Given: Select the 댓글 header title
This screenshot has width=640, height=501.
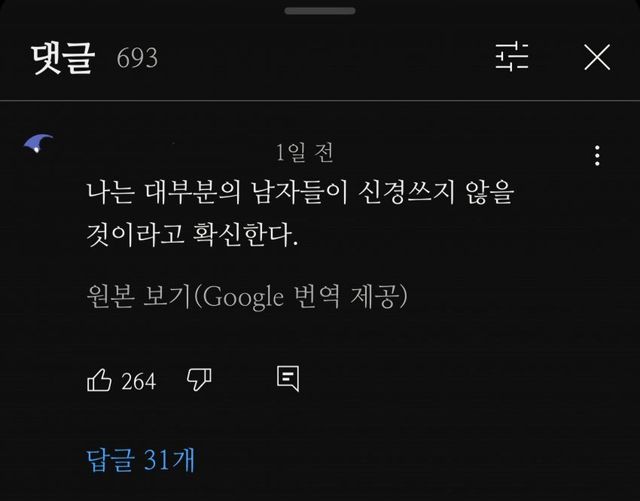Looking at the screenshot, I should point(63,58).
